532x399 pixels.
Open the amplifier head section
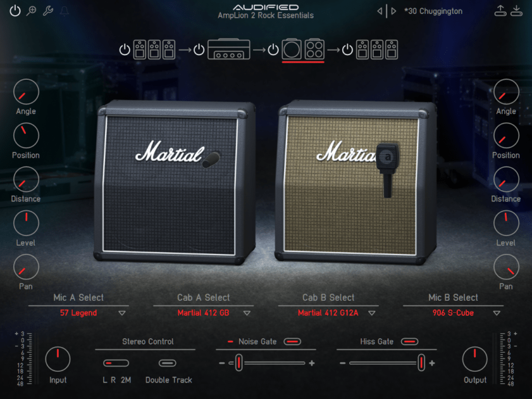point(229,49)
